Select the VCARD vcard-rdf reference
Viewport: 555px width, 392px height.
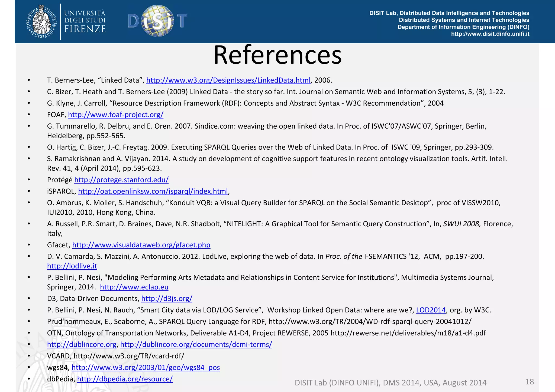pyautogui.click(x=116, y=356)
